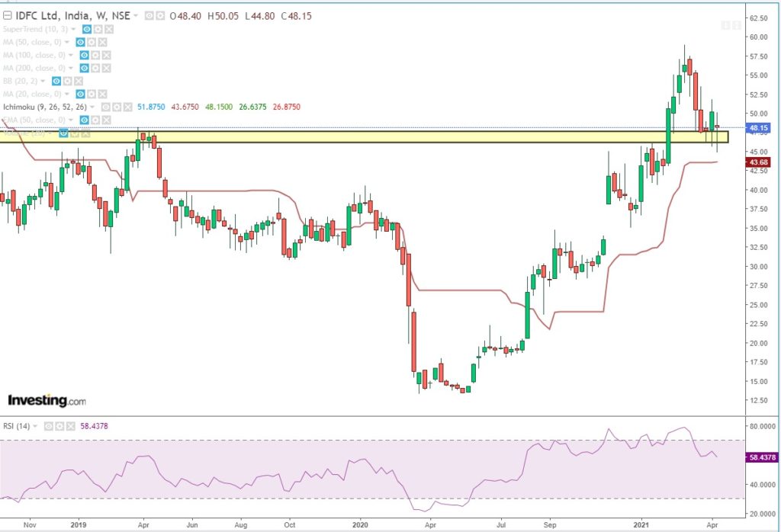Click the high price H50.05 readout

coord(223,16)
